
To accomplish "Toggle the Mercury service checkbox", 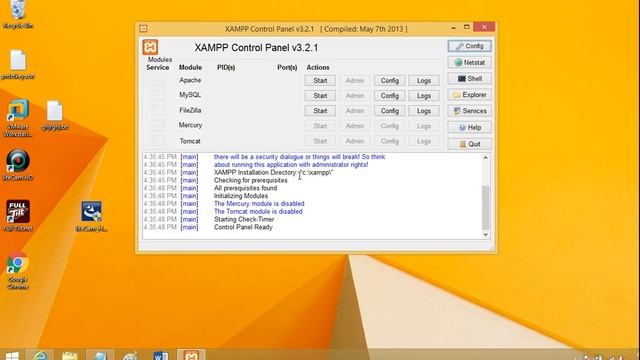I will coord(158,125).
